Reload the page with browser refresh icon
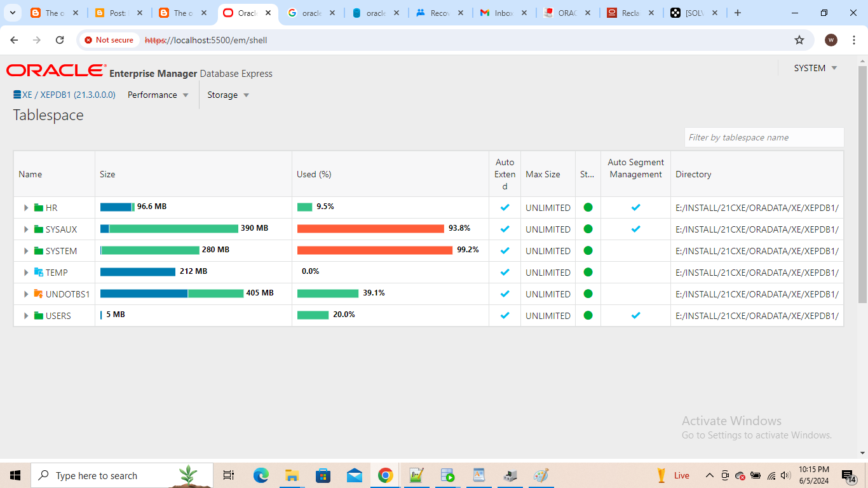Screen dimensions: 868x488 point(60,40)
